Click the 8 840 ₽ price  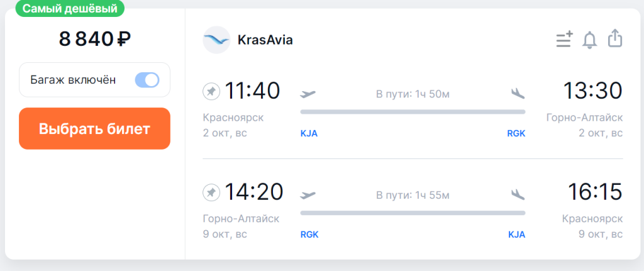pos(94,39)
